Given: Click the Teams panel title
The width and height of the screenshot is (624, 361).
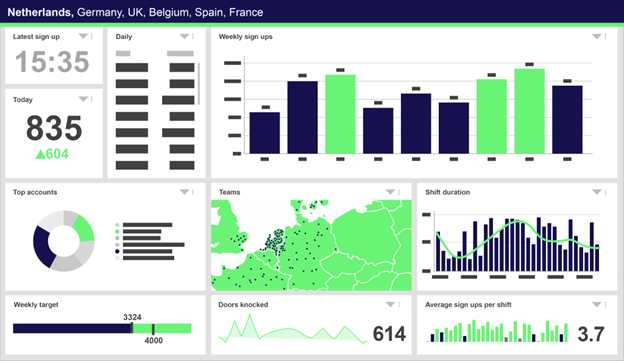Looking at the screenshot, I should (230, 192).
